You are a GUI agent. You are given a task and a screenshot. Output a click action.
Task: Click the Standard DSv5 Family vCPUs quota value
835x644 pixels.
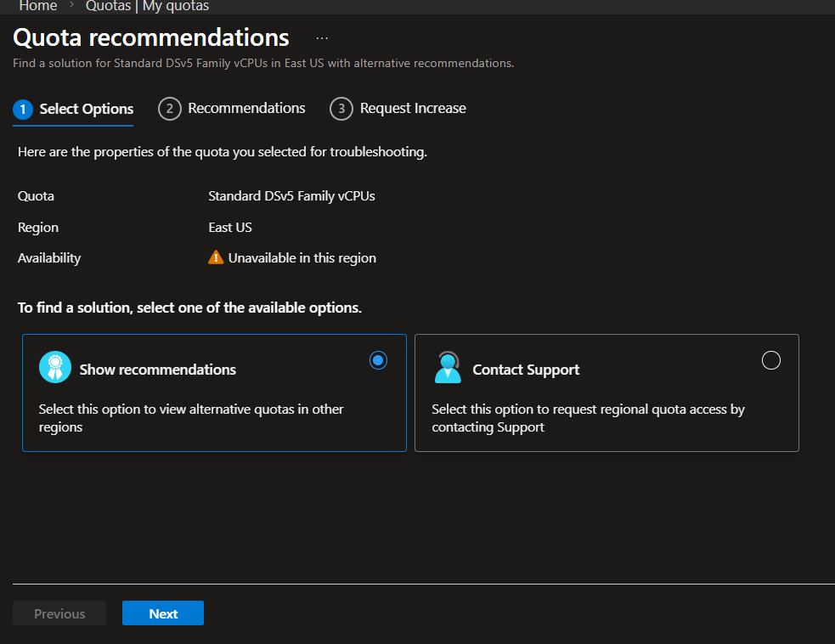click(x=291, y=195)
